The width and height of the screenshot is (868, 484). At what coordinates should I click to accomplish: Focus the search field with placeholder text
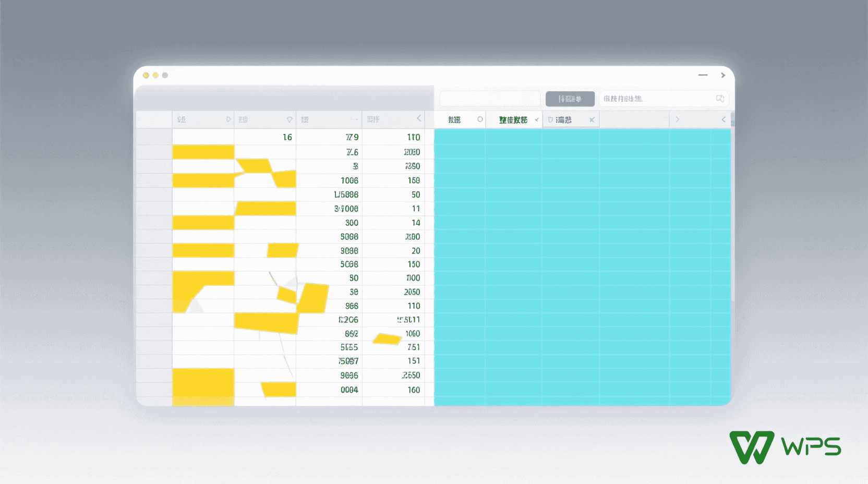[x=657, y=99]
